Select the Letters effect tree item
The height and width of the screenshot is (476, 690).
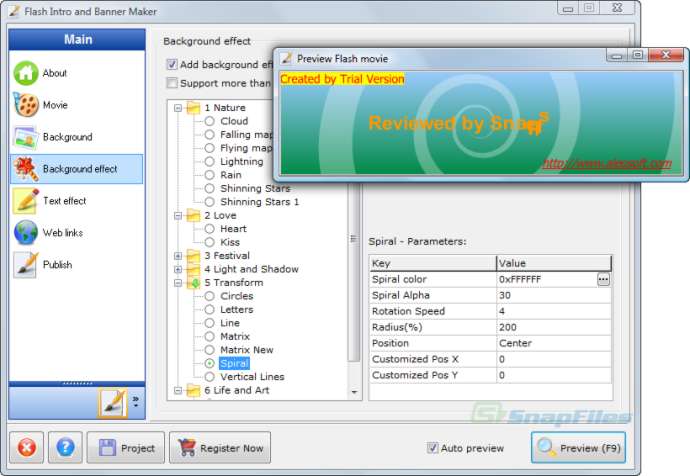coord(237,310)
